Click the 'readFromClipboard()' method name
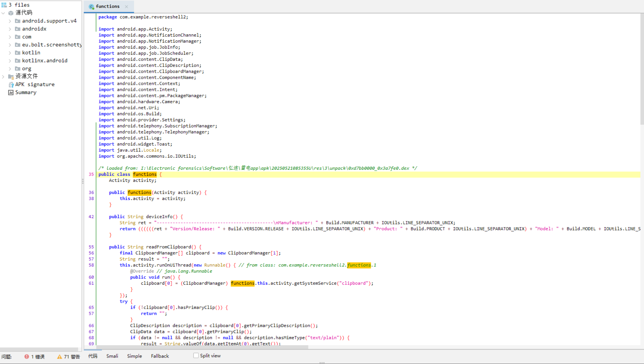 click(171, 247)
